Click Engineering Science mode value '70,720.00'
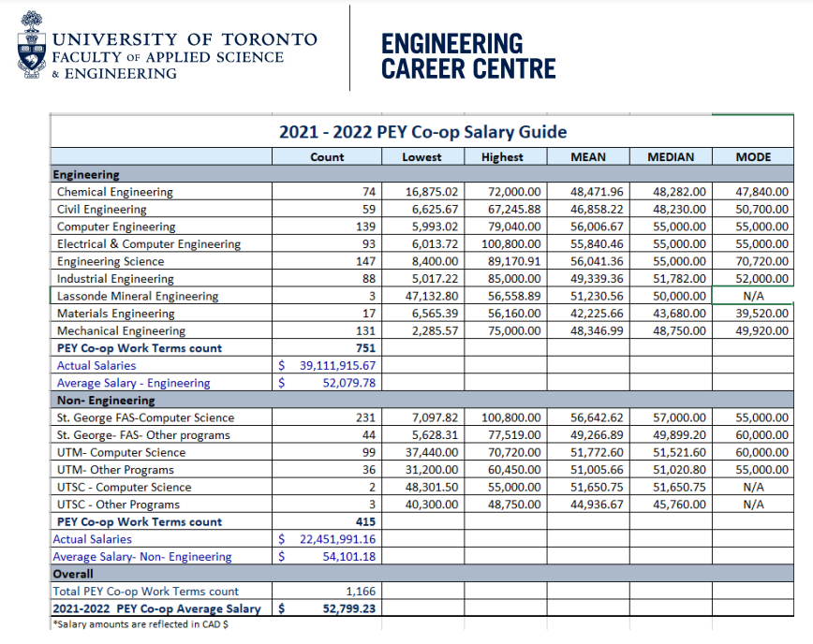 click(x=762, y=261)
